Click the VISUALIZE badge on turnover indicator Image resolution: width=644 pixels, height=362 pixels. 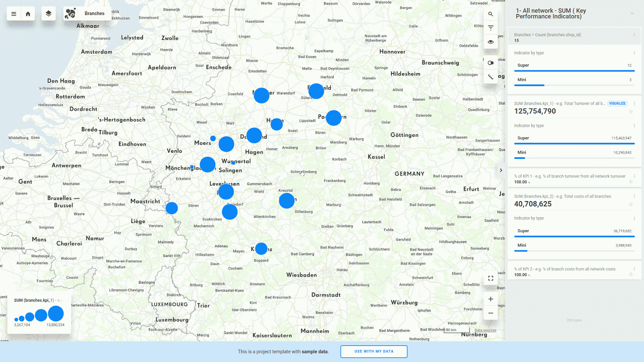pos(617,103)
